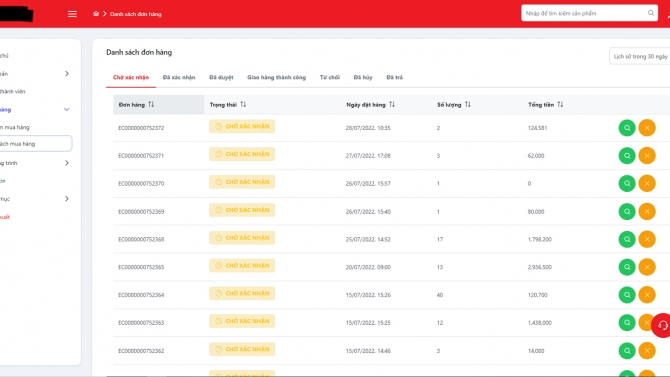View details of order EC0000000752368

tap(627, 239)
